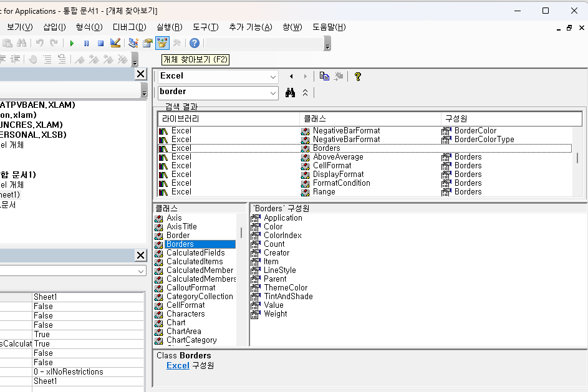Screen dimensions: 588x392
Task: Follow the Excel link in details pane
Action: (178, 365)
